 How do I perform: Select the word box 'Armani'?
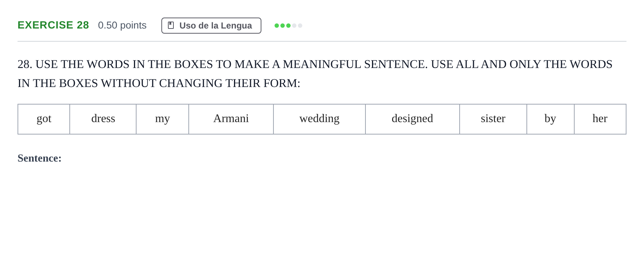tap(231, 119)
